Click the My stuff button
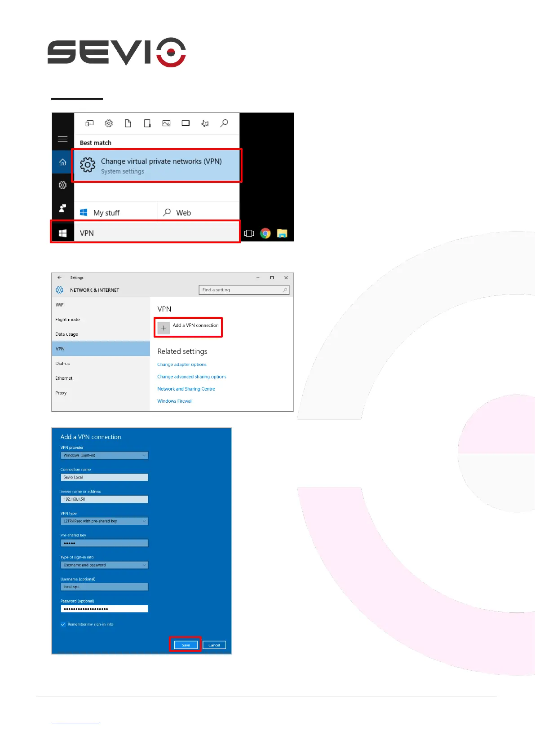Screen dimensions: 535x756 pos(115,212)
